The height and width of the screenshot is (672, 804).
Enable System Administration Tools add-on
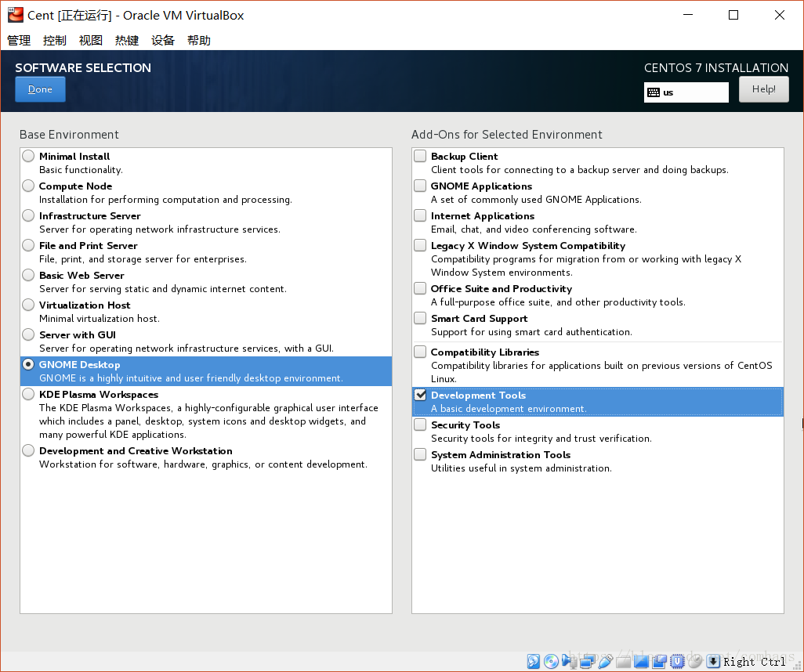(420, 453)
